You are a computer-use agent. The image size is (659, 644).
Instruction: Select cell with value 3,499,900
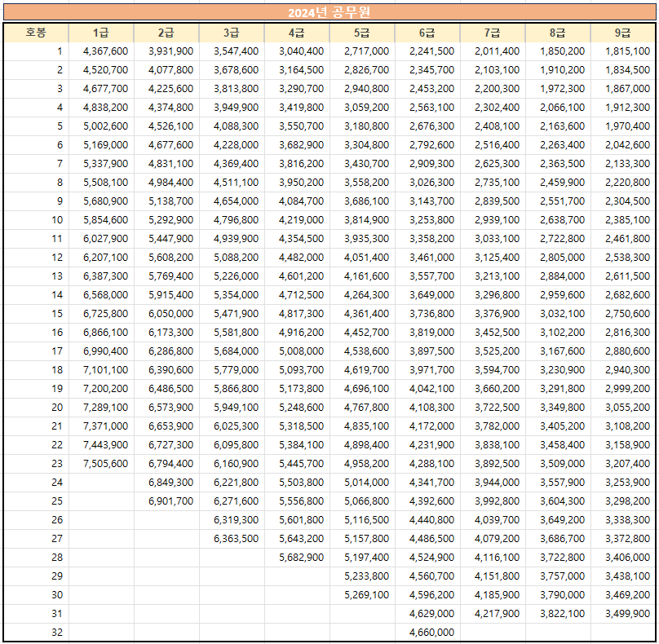tap(623, 614)
